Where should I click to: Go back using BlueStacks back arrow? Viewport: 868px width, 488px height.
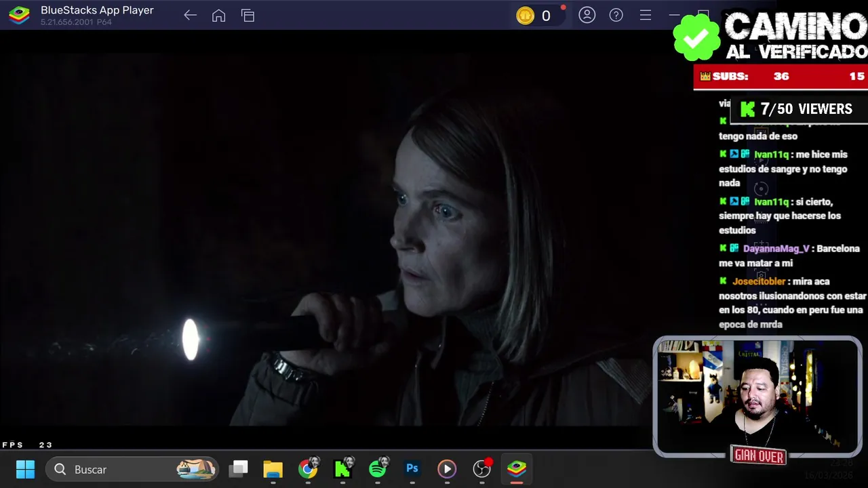(x=190, y=15)
